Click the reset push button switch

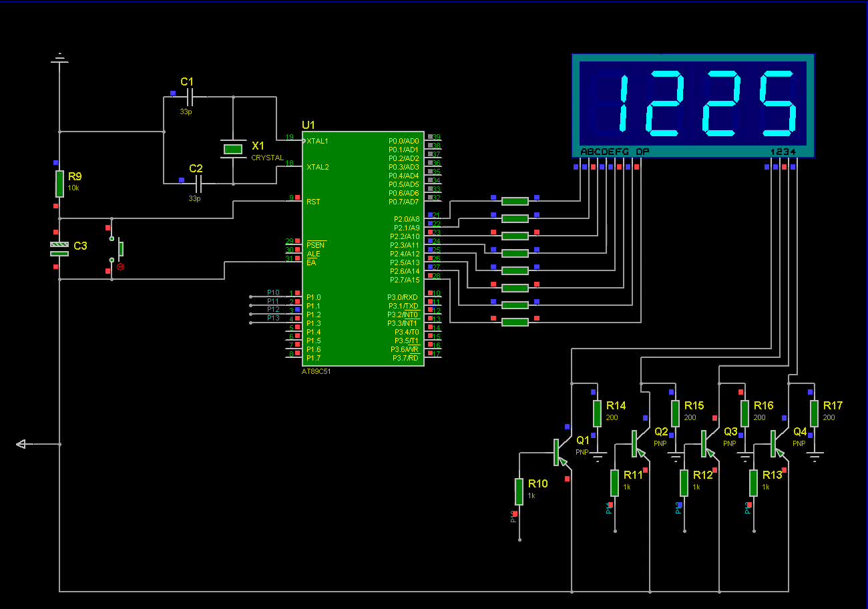[x=117, y=248]
